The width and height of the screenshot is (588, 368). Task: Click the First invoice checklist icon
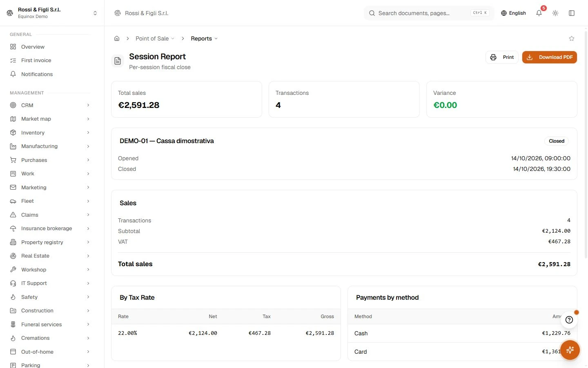13,61
